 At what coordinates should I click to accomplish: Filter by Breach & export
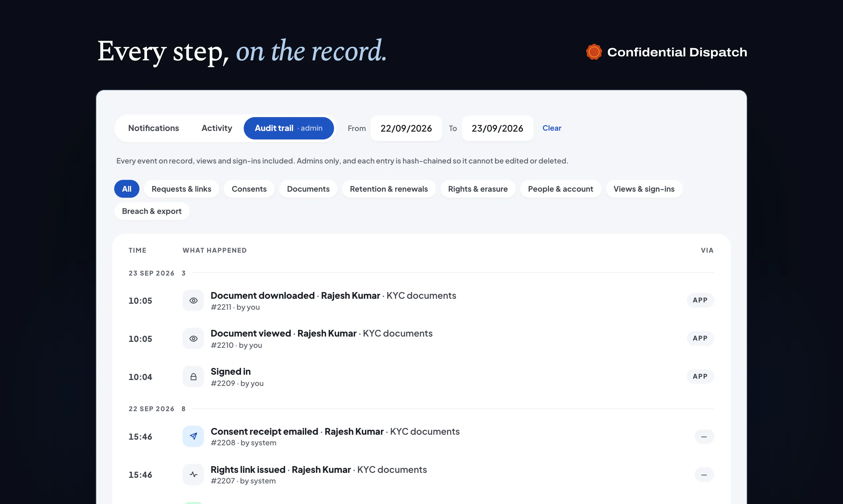[152, 211]
